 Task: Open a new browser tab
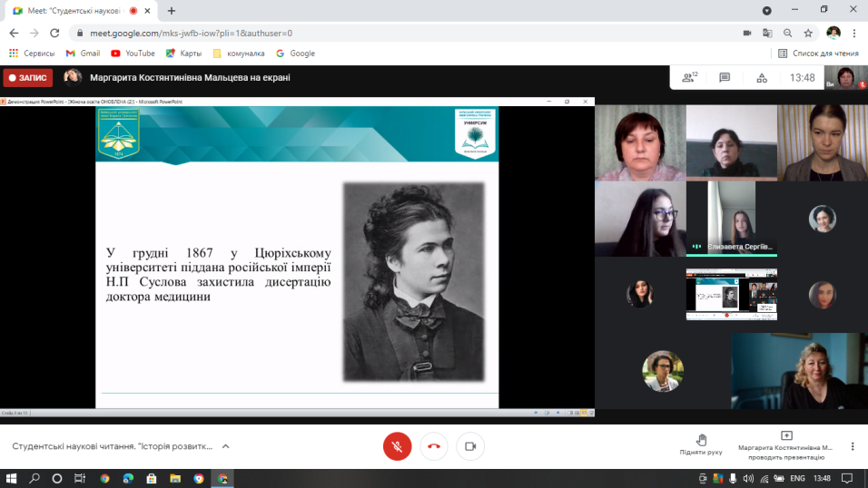172,11
